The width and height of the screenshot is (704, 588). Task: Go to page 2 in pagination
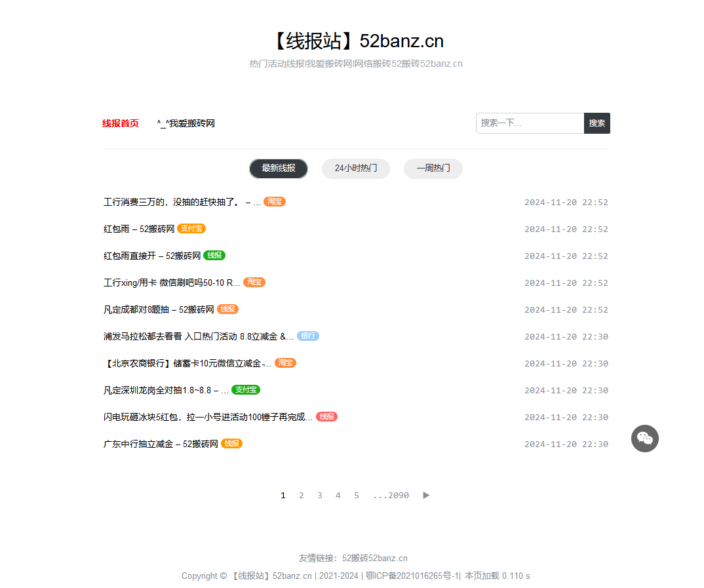(x=302, y=495)
